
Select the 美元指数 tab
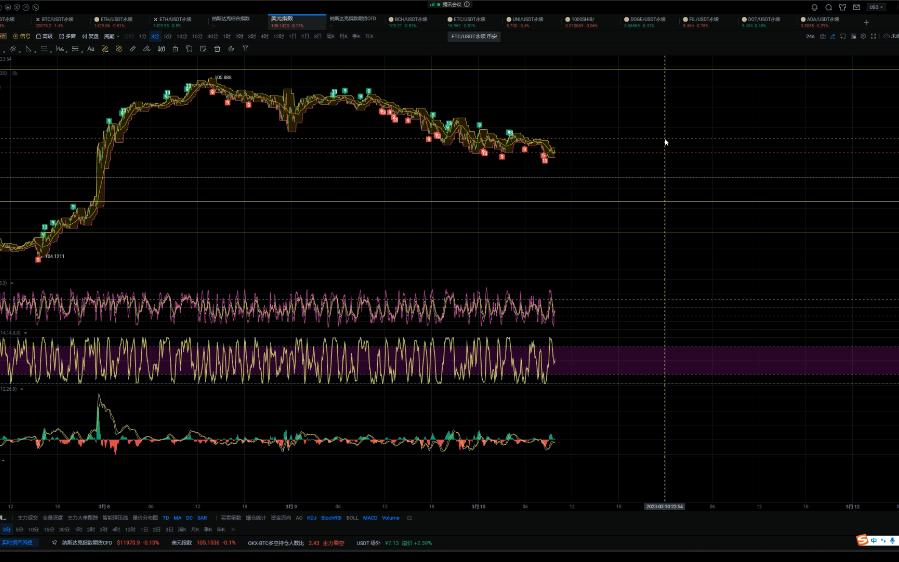point(297,22)
